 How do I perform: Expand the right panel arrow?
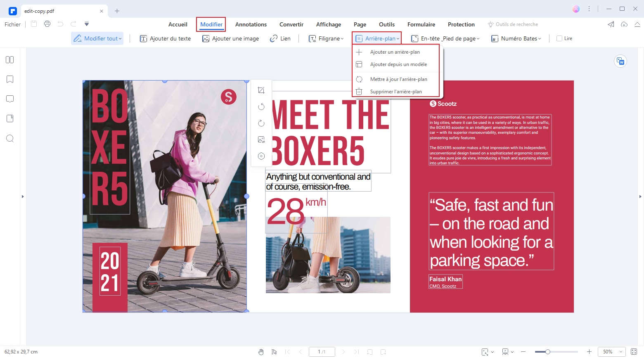(x=640, y=197)
